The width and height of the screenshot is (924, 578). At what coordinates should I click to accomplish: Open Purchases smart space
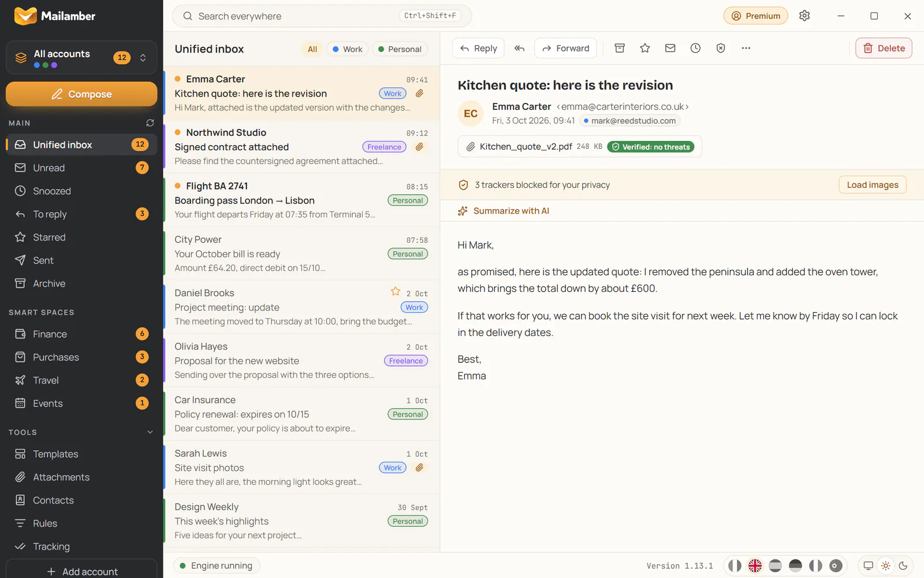[x=81, y=357]
